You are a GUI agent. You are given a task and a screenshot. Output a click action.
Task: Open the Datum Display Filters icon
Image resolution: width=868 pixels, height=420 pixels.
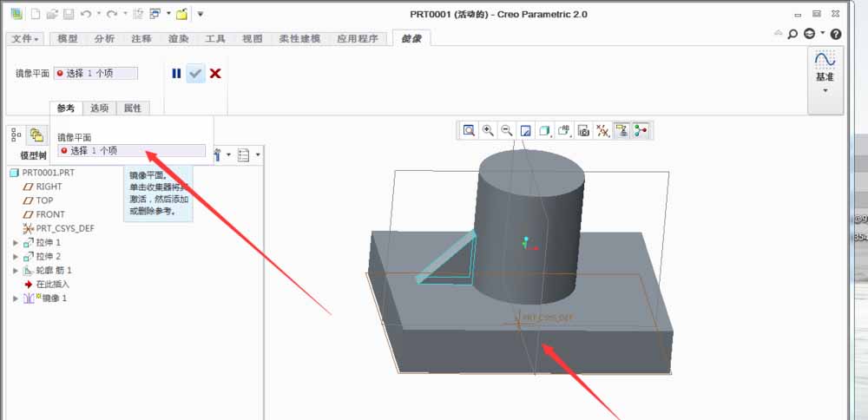(602, 130)
